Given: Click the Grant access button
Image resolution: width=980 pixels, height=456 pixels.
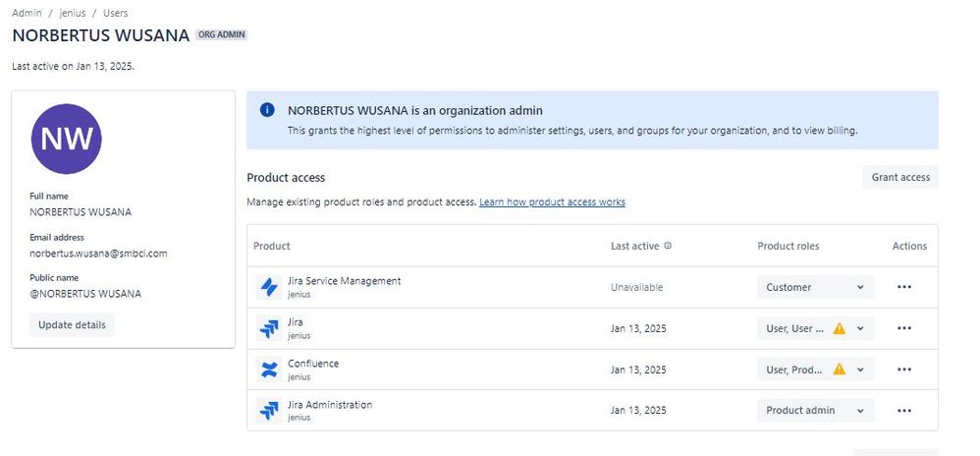Looking at the screenshot, I should point(900,177).
